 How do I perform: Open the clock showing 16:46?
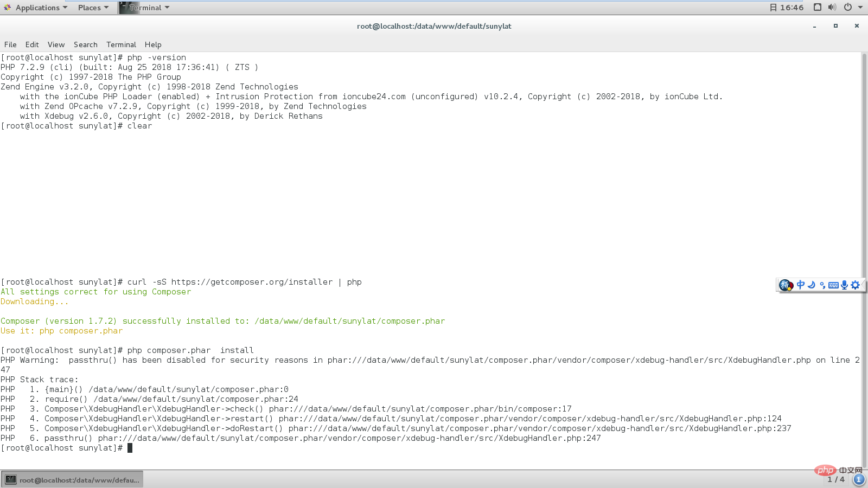coord(787,8)
